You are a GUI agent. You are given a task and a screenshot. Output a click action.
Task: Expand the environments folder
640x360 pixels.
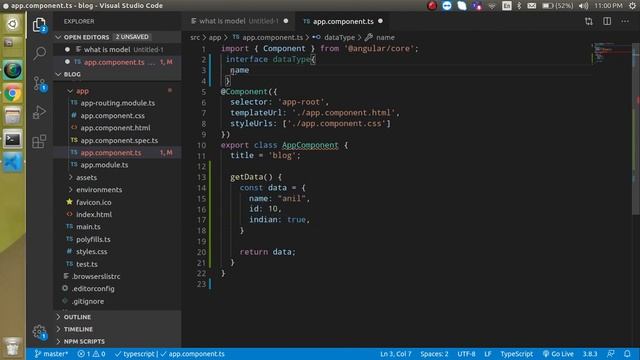pyautogui.click(x=118, y=190)
